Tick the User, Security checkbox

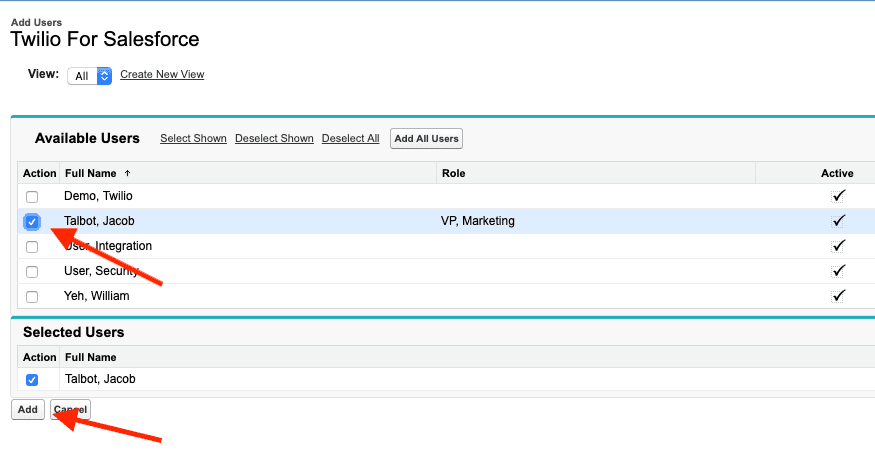point(32,272)
